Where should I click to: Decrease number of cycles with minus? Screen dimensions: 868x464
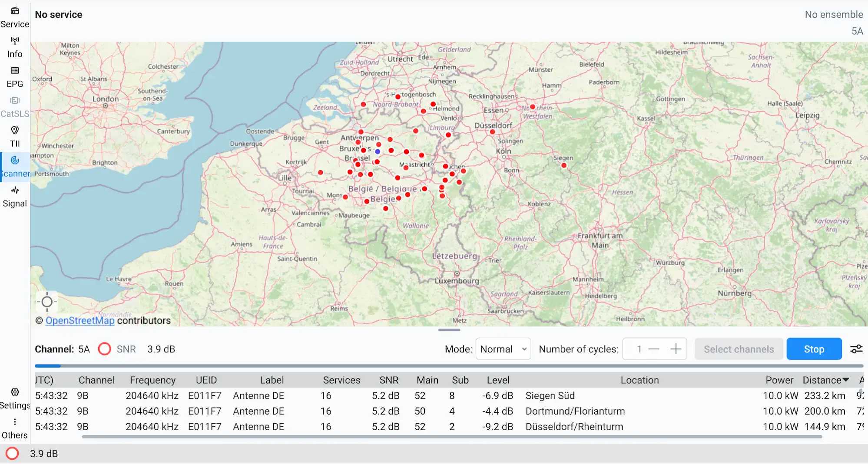[x=654, y=349]
